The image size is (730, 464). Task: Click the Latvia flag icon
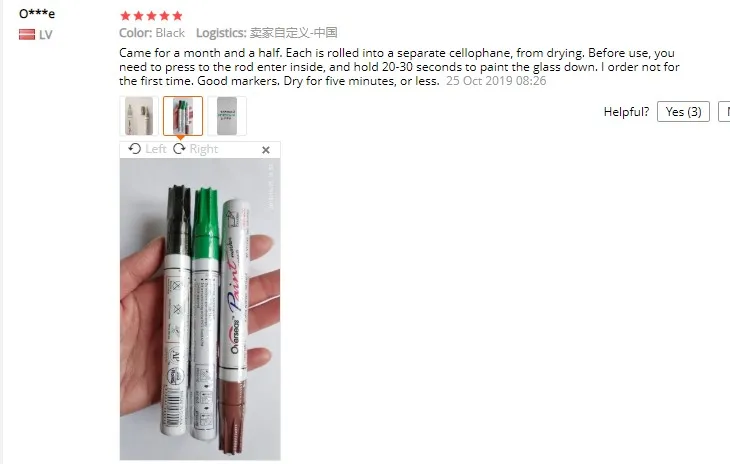[x=27, y=34]
